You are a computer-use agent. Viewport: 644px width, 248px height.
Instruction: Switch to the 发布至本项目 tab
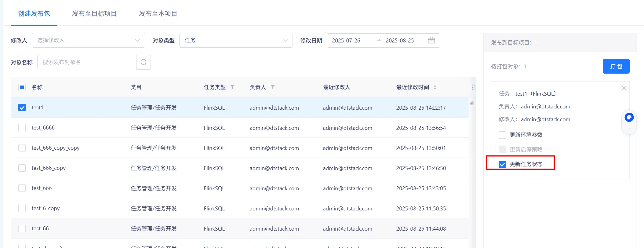(158, 13)
